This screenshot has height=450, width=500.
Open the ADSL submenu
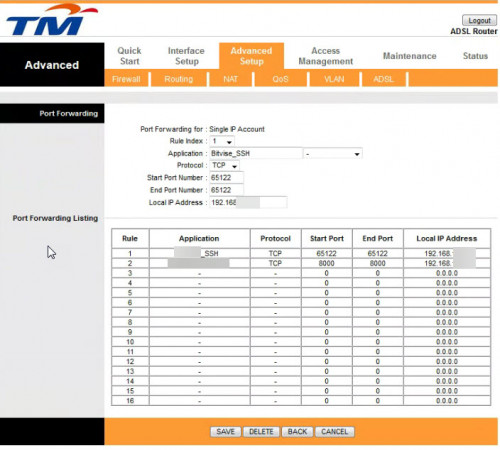(x=383, y=79)
